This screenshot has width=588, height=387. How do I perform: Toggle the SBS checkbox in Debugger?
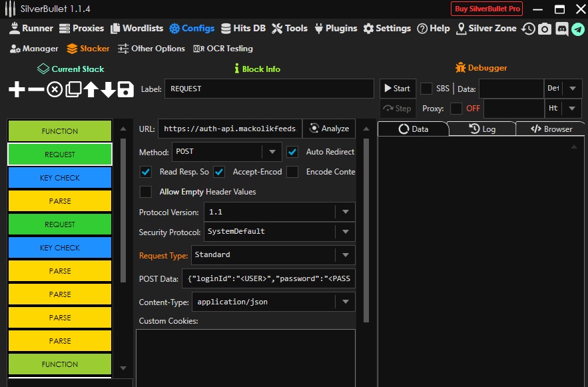[426, 89]
